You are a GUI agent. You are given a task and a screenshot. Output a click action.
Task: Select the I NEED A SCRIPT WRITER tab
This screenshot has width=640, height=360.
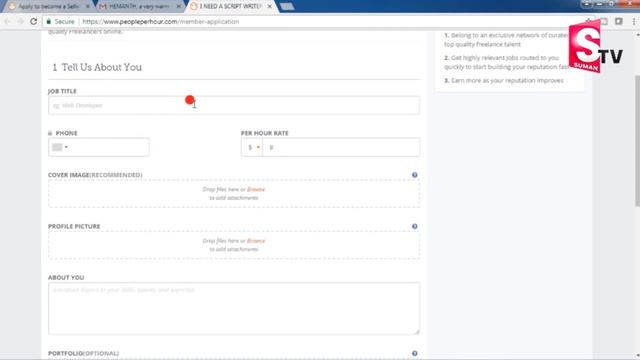pyautogui.click(x=231, y=7)
